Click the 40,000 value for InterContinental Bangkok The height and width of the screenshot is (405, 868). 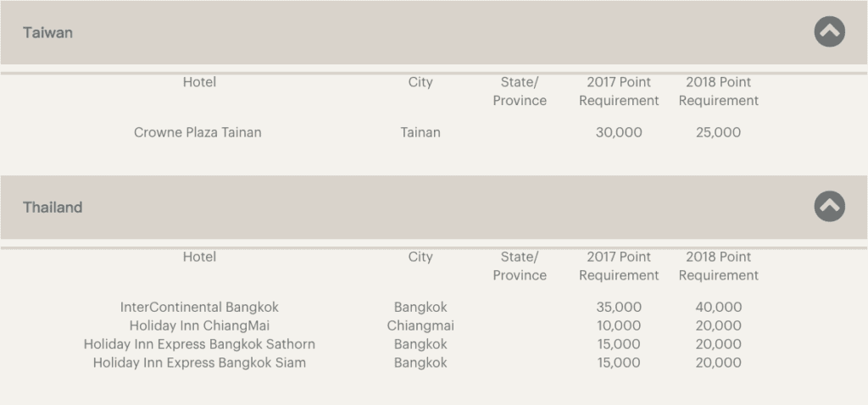tap(719, 307)
